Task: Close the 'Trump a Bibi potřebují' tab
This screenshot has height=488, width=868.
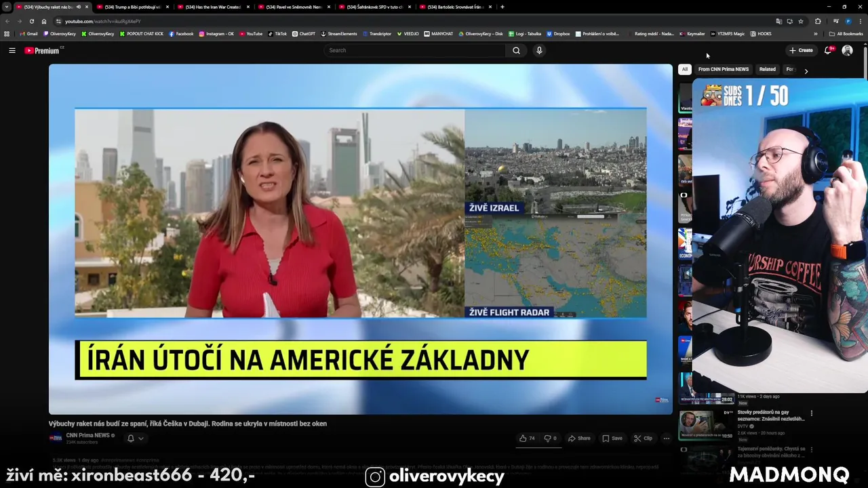Action: tap(167, 7)
